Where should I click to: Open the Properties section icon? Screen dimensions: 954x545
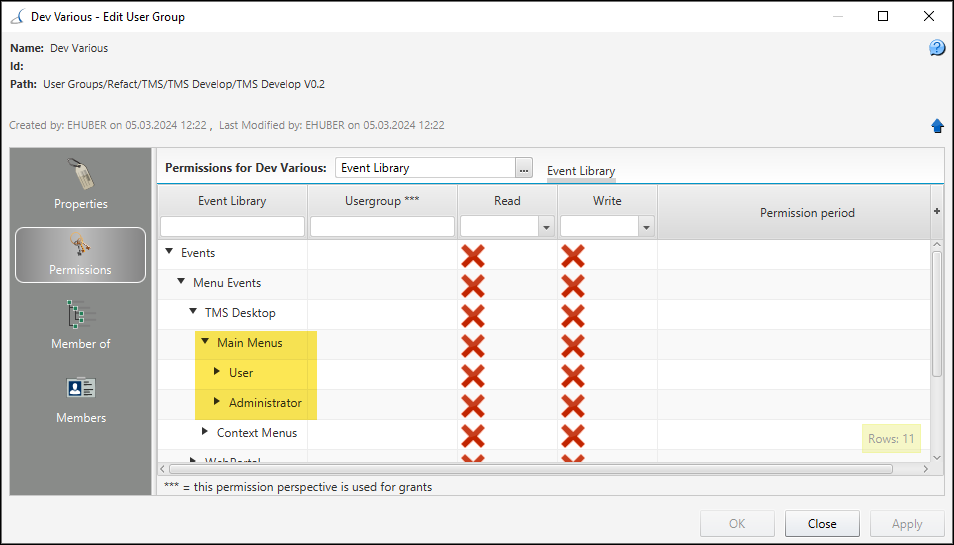[x=80, y=175]
